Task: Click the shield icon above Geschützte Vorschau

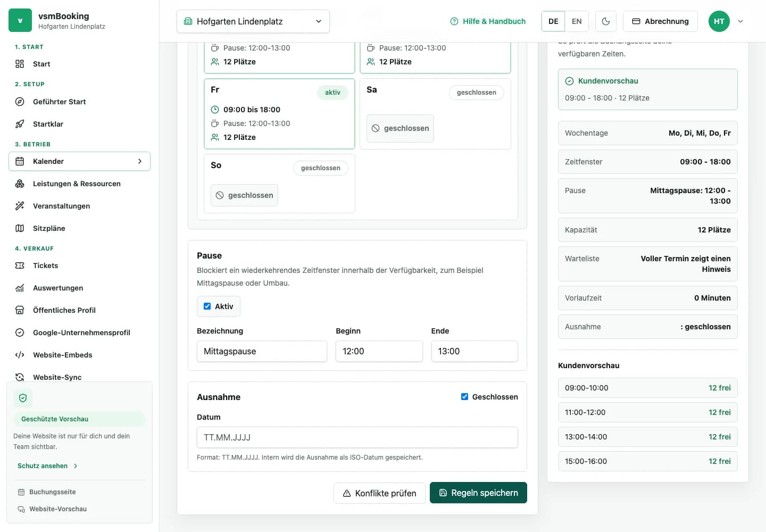Action: tap(23, 398)
